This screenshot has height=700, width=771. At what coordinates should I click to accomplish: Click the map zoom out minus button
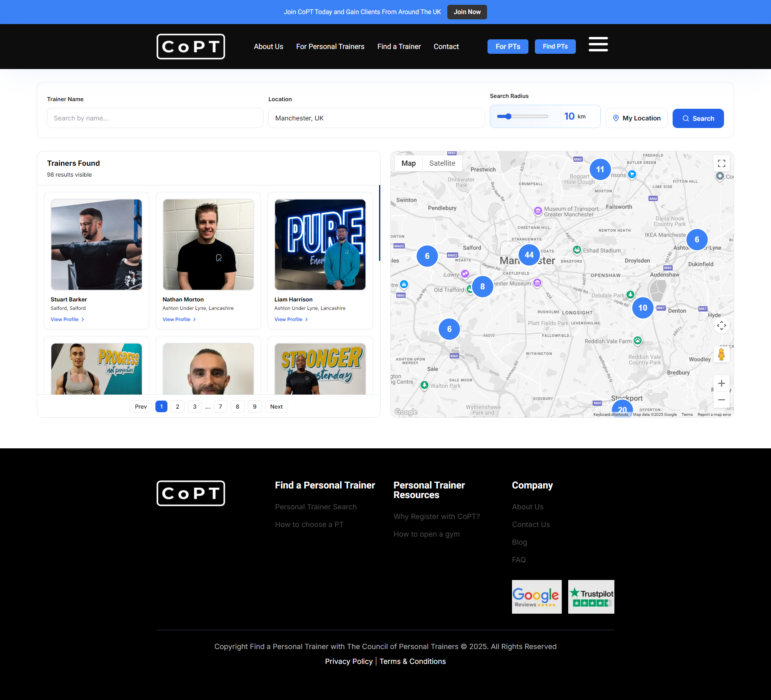coord(721,400)
